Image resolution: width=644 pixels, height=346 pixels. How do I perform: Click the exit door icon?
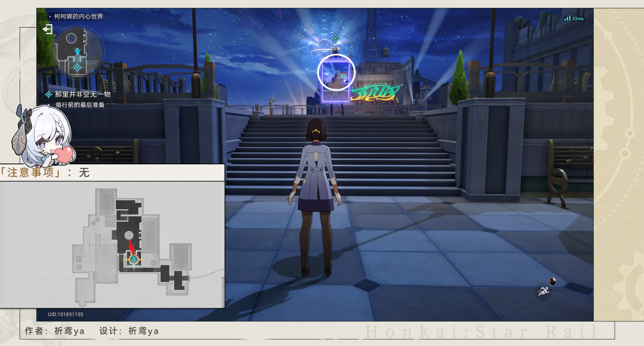(x=48, y=29)
